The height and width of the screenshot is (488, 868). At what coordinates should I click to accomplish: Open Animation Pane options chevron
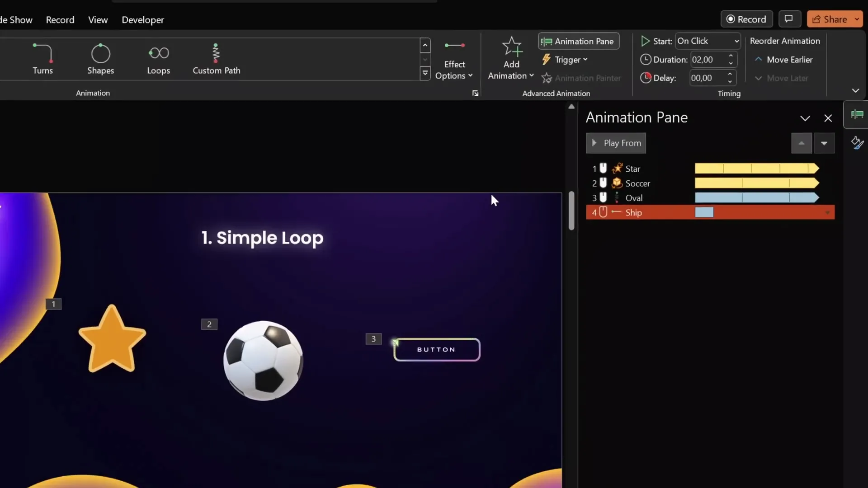[805, 118]
